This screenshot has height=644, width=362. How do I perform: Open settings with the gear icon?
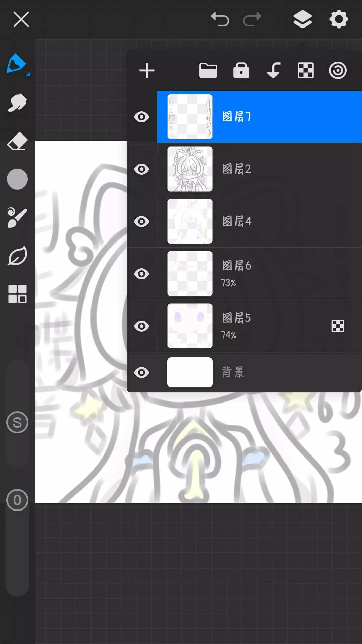tap(339, 19)
